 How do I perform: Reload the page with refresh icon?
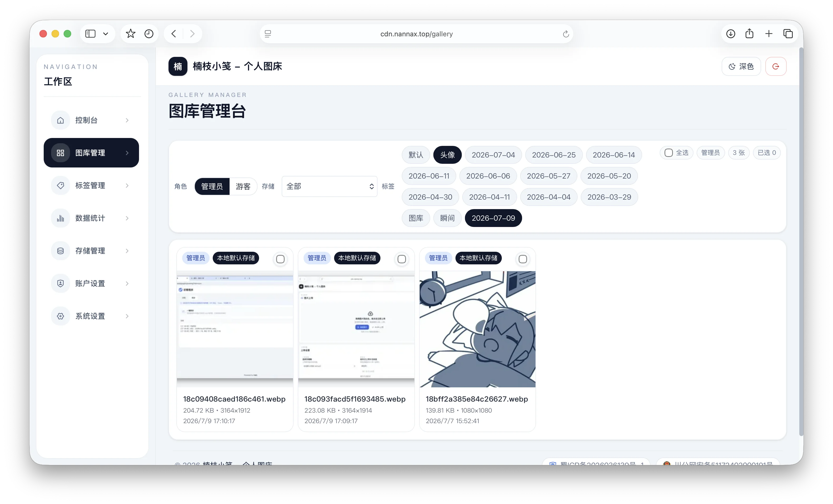coord(566,34)
